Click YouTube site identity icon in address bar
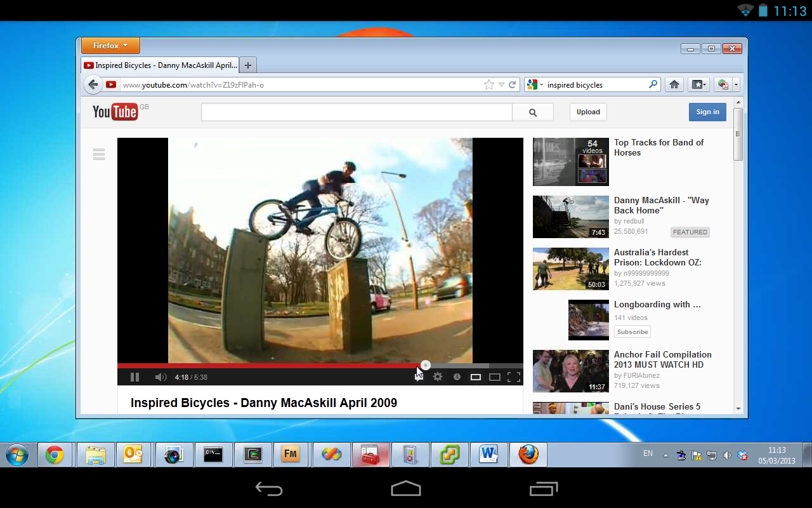This screenshot has height=508, width=812. 111,84
